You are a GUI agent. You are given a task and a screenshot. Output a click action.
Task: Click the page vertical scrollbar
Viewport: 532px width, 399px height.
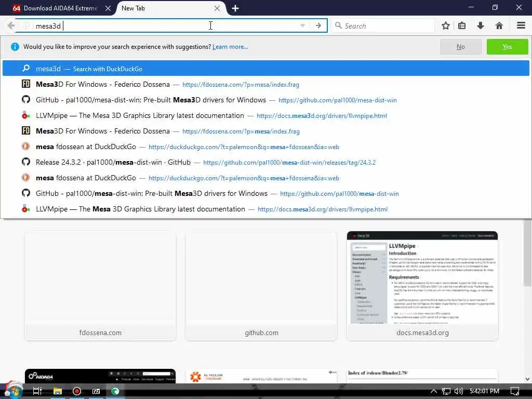(527, 253)
